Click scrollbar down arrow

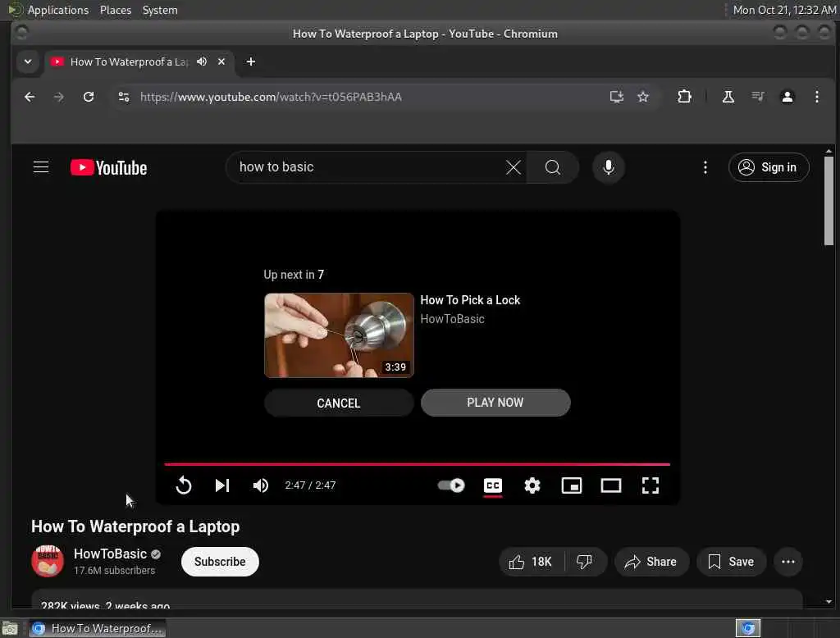tap(829, 602)
